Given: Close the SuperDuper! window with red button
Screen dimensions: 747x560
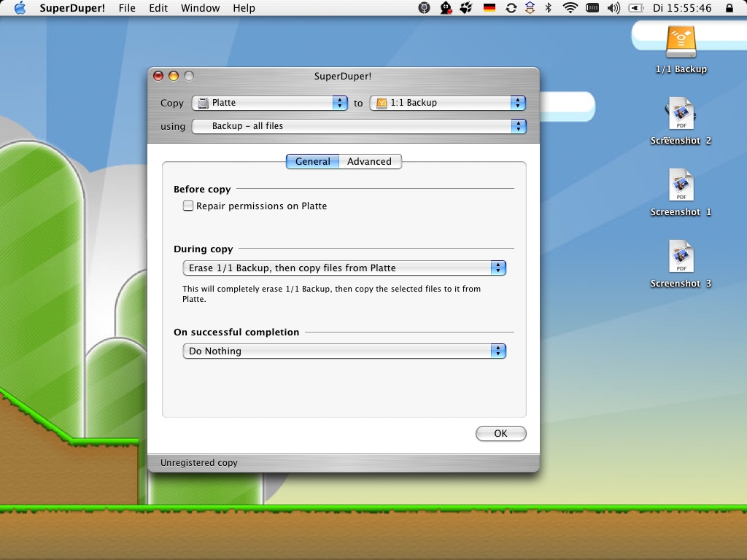Looking at the screenshot, I should [158, 76].
